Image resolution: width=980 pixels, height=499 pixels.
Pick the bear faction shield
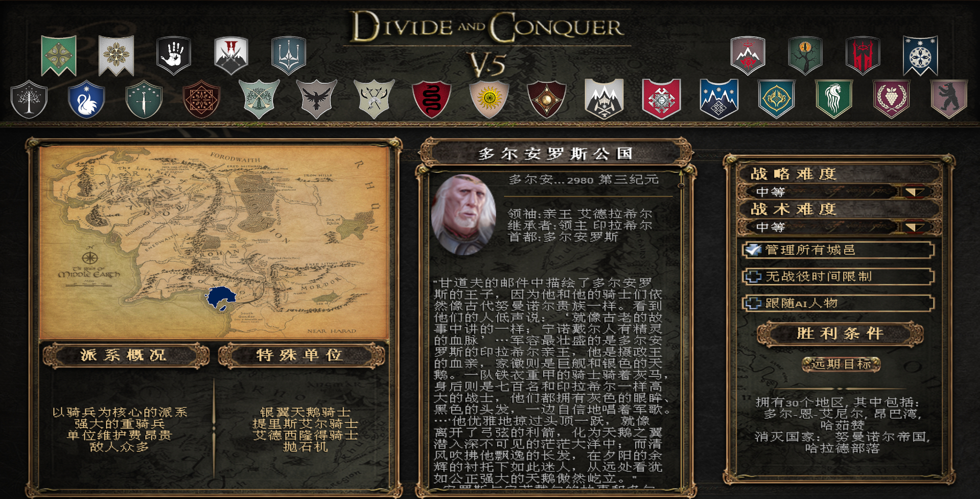949,99
